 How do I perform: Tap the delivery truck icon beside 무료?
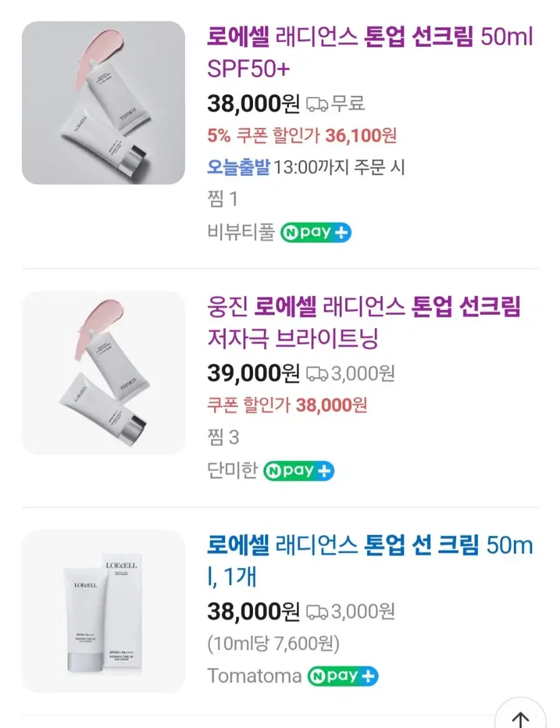317,104
